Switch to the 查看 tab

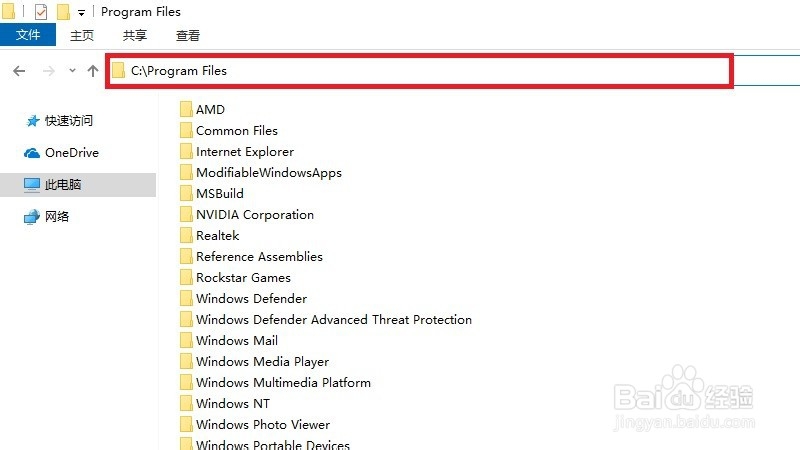click(x=188, y=35)
